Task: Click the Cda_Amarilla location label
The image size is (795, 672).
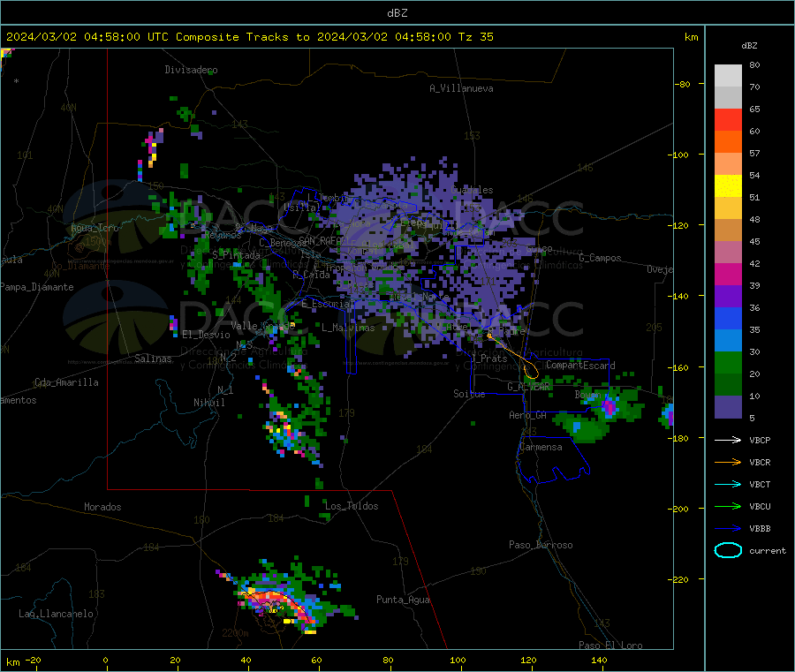Action: click(66, 382)
